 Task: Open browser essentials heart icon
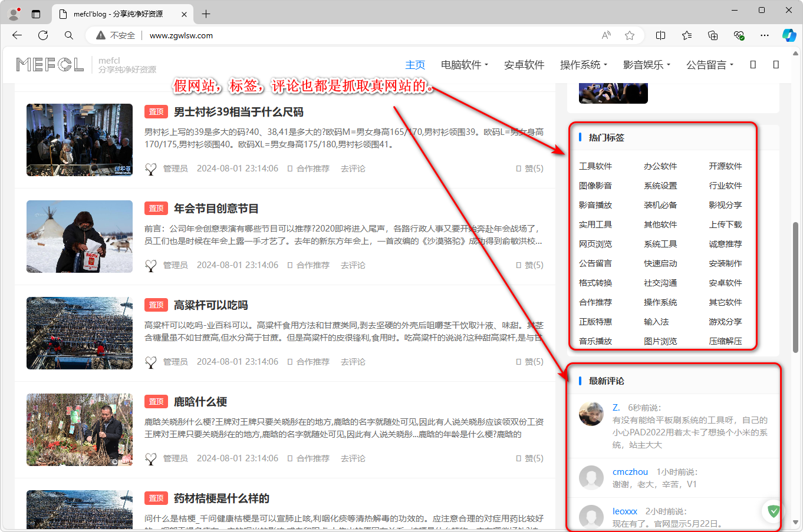pyautogui.click(x=739, y=35)
